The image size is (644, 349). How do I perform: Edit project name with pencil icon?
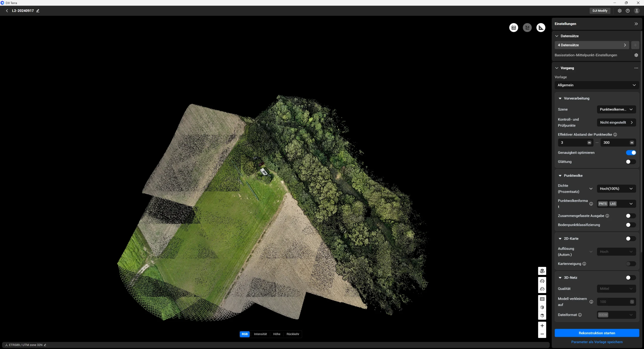tap(38, 11)
